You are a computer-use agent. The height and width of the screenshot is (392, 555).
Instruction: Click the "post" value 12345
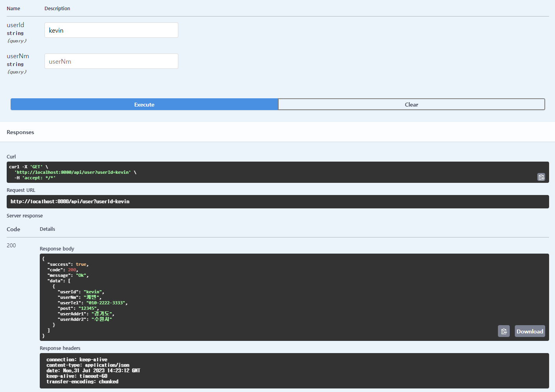[87, 308]
